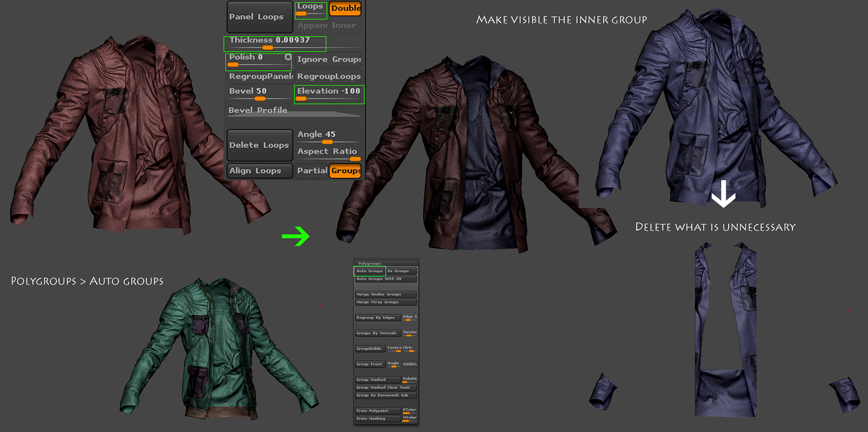
Task: Click the Panel Loops button
Action: coord(260,16)
